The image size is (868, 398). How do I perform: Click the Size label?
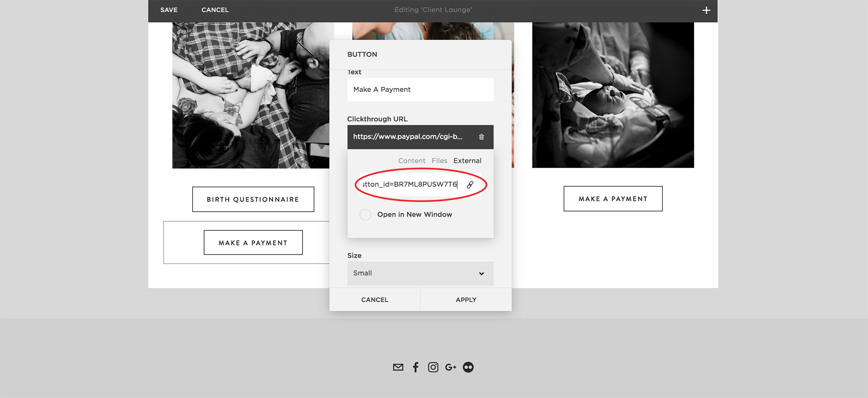coord(354,256)
